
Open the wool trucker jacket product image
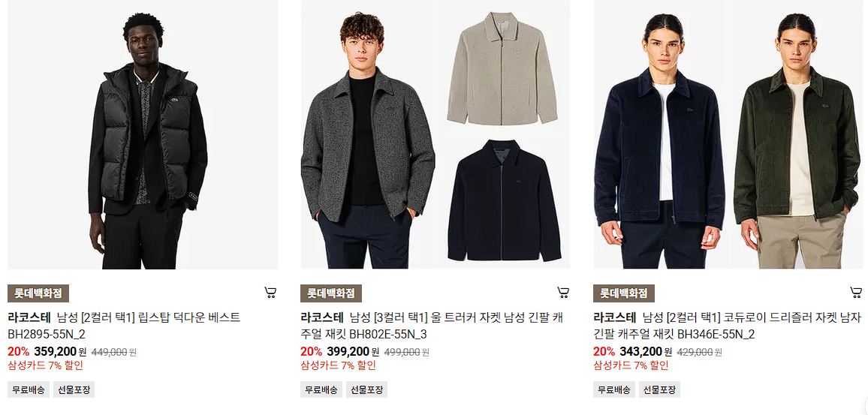(435, 134)
